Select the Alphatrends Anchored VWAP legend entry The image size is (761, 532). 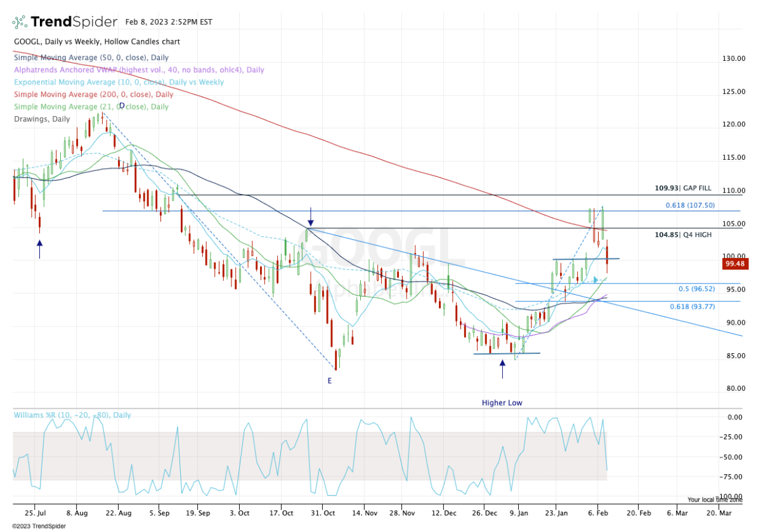coord(139,70)
